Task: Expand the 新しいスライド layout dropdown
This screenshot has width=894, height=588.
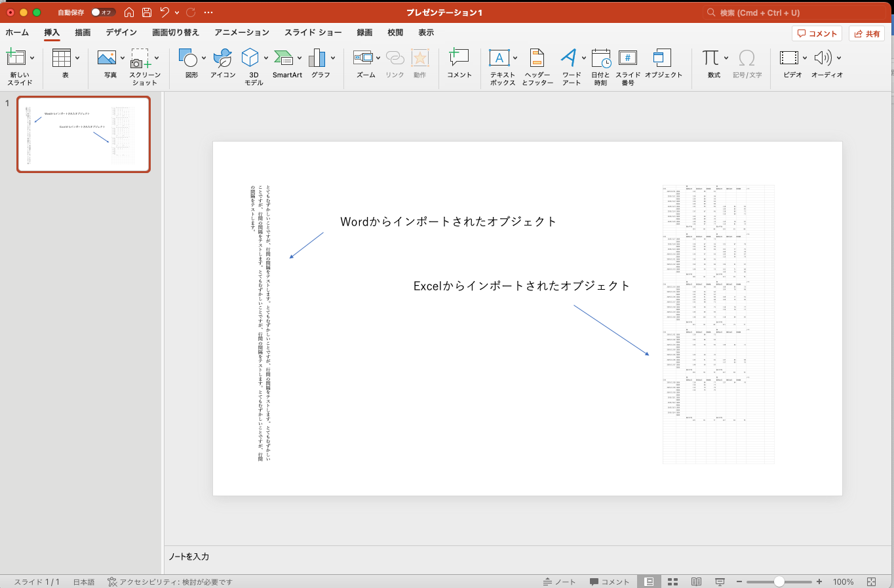Action: coord(32,58)
